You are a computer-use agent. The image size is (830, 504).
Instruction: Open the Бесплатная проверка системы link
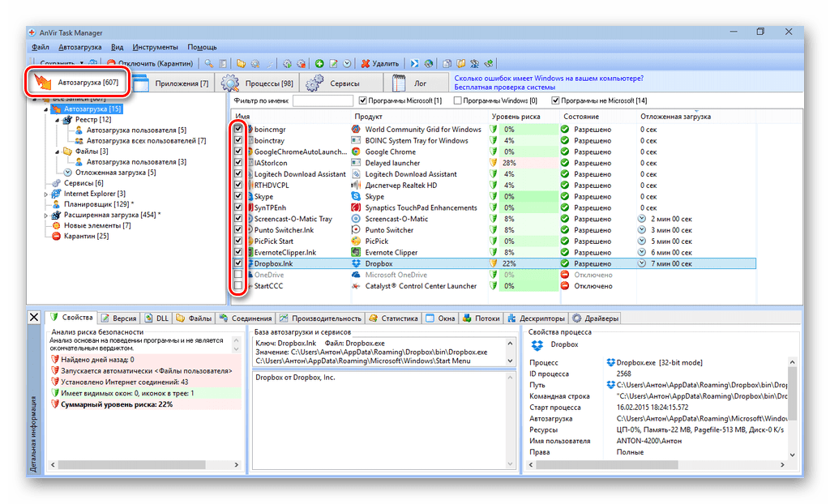tap(505, 88)
